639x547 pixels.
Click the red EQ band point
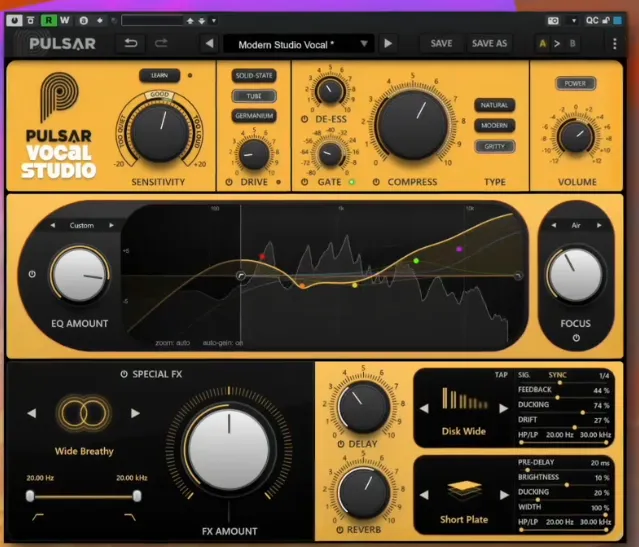click(x=262, y=256)
